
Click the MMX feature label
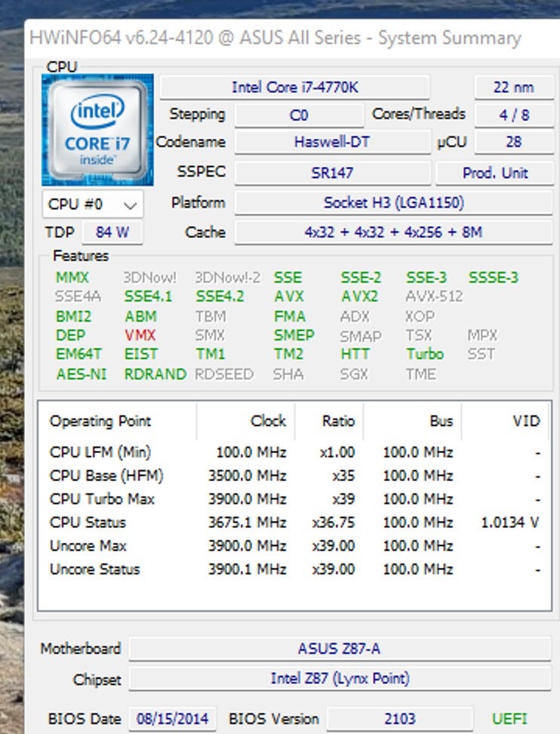pos(72,278)
